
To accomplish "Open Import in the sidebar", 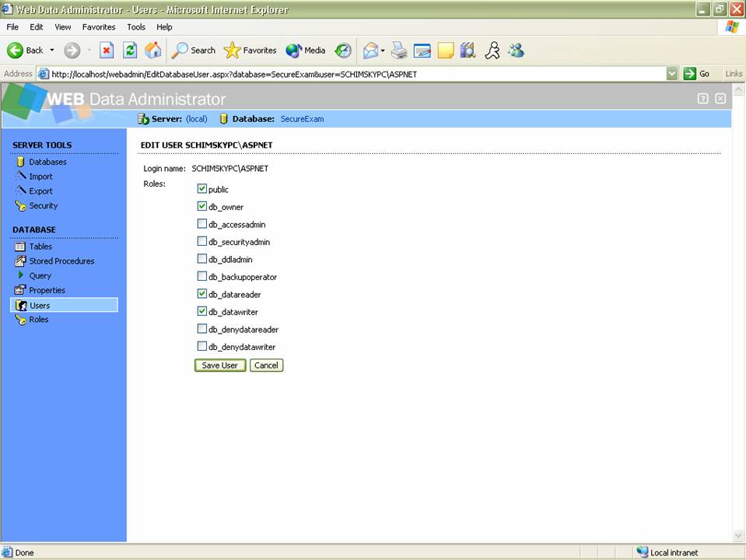I will pyautogui.click(x=41, y=177).
